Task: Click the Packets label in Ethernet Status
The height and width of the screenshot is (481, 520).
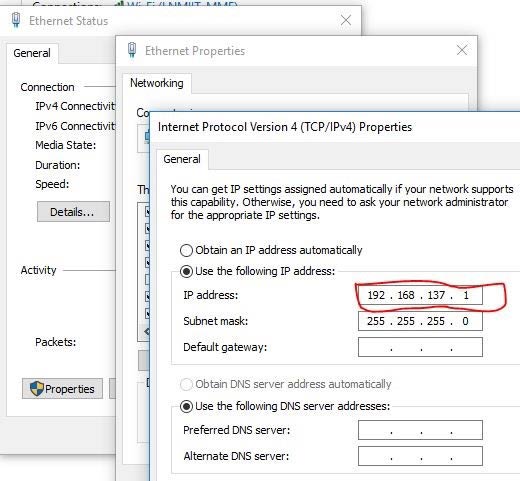Action: tap(56, 342)
